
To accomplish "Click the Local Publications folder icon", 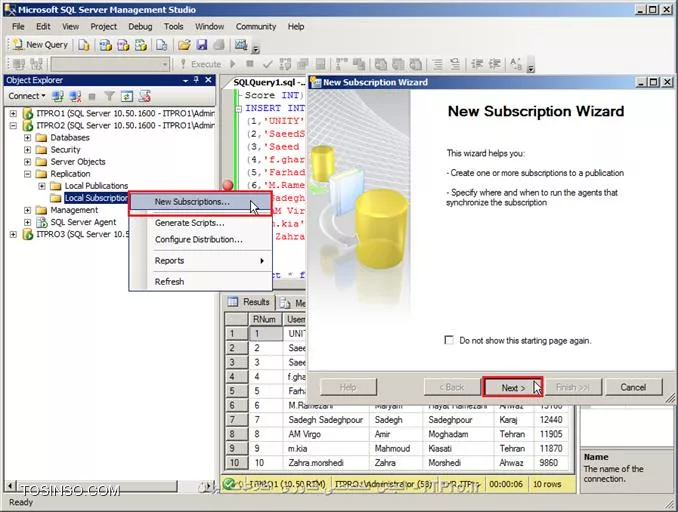I will (x=56, y=186).
